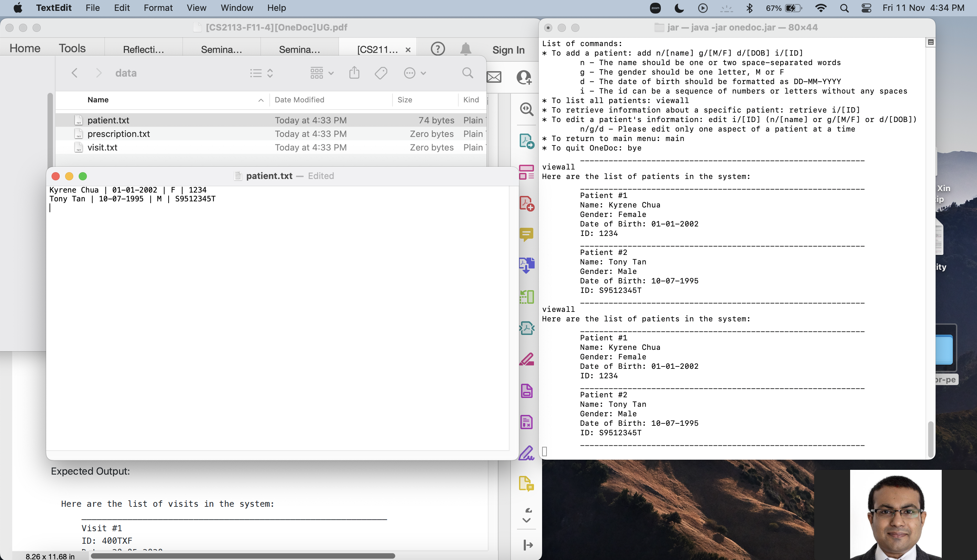The height and width of the screenshot is (560, 977).
Task: Click the Fill & Sign pen icon
Action: (x=526, y=453)
